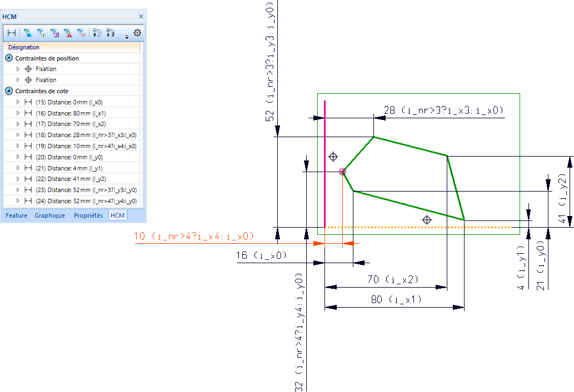Screen dimensions: 574x392
Task: Switch to the Propriétés tab
Action: pos(88,215)
